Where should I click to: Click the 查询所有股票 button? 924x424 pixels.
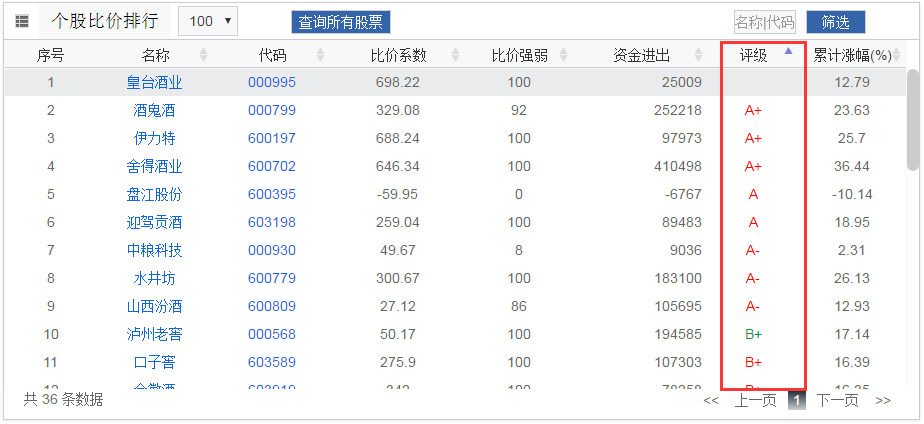pyautogui.click(x=341, y=22)
